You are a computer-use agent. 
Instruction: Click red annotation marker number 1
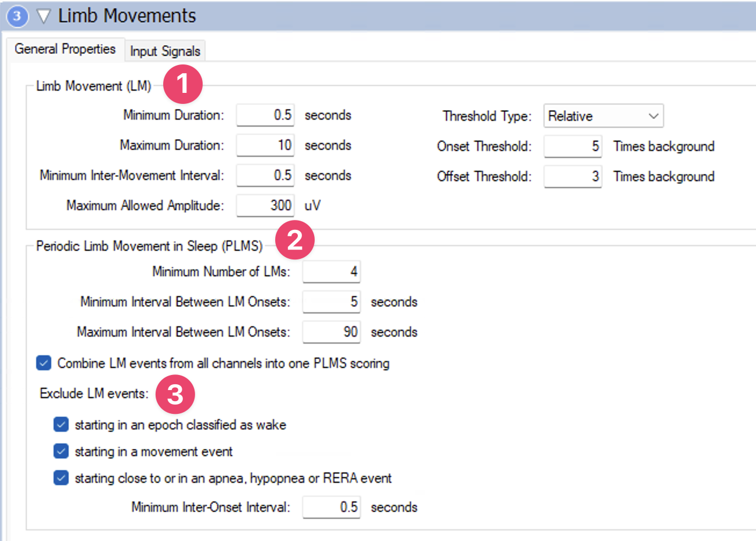[x=182, y=84]
